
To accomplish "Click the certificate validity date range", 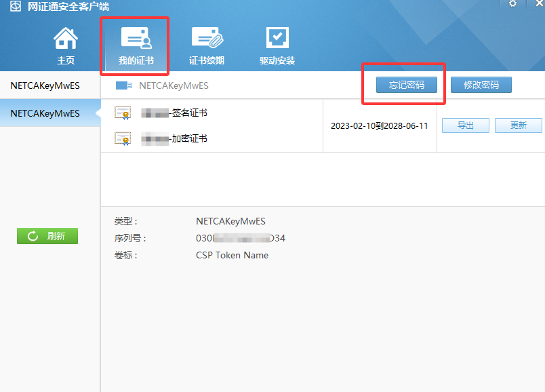I will point(379,126).
